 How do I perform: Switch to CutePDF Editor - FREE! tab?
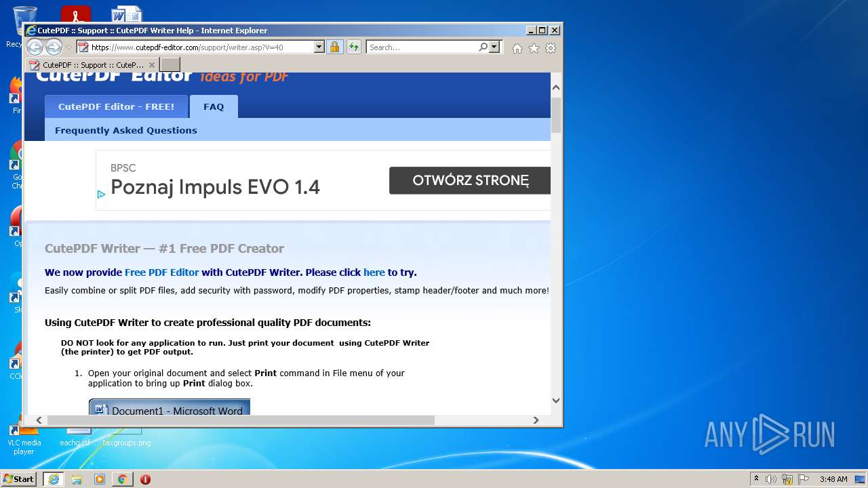[116, 106]
